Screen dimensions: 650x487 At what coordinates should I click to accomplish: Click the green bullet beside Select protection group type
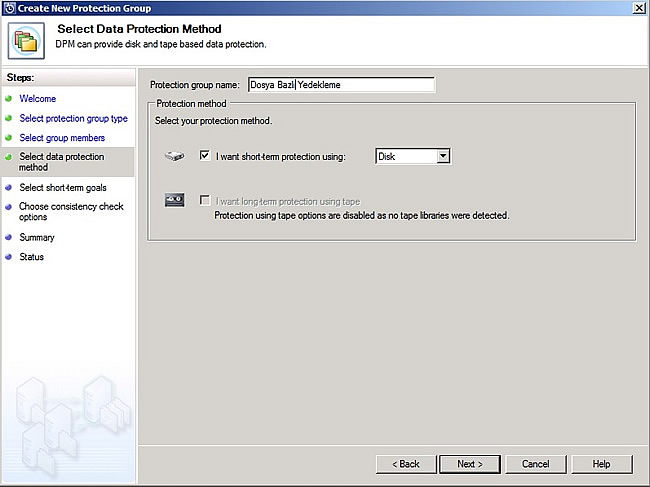8,118
